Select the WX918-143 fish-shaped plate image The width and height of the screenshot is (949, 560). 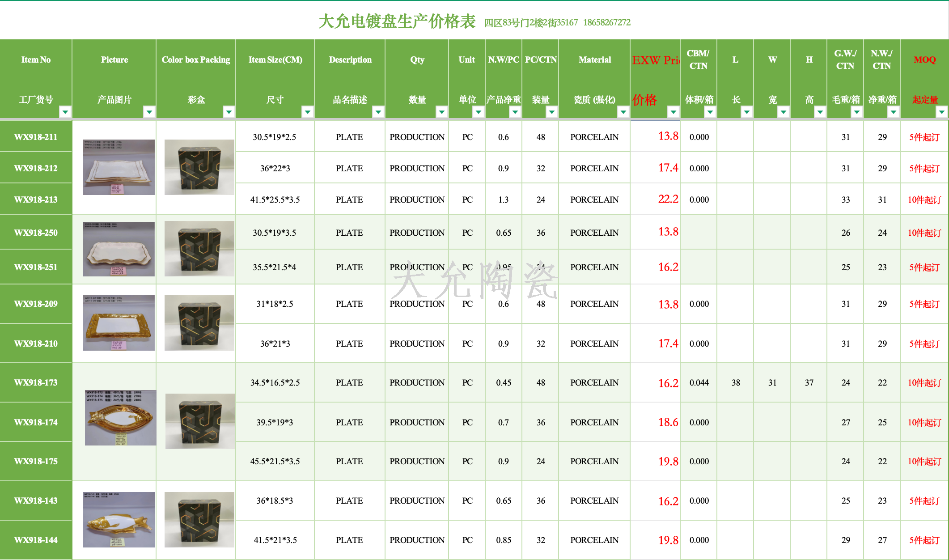[x=119, y=520]
